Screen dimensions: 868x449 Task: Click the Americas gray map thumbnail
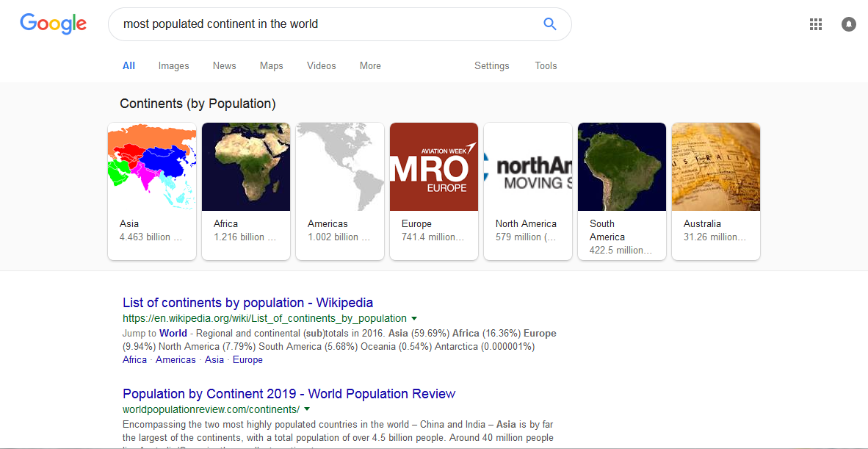[340, 167]
